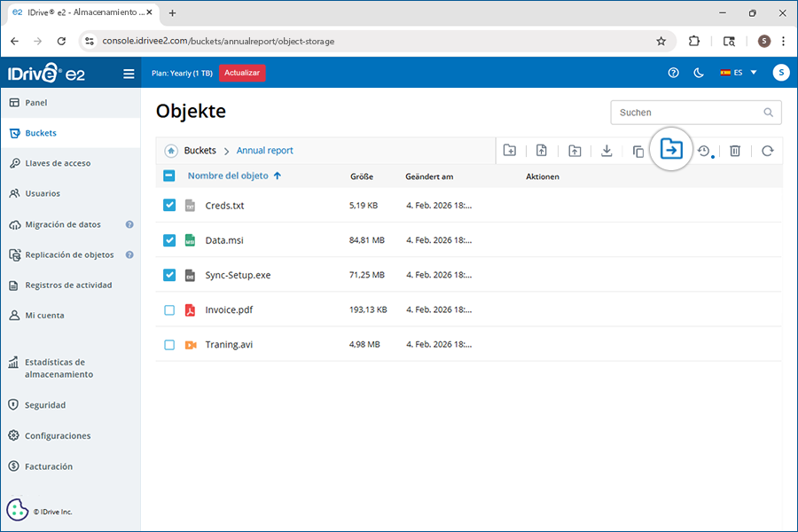The height and width of the screenshot is (532, 798).
Task: Click the copy objects icon
Action: coord(638,152)
